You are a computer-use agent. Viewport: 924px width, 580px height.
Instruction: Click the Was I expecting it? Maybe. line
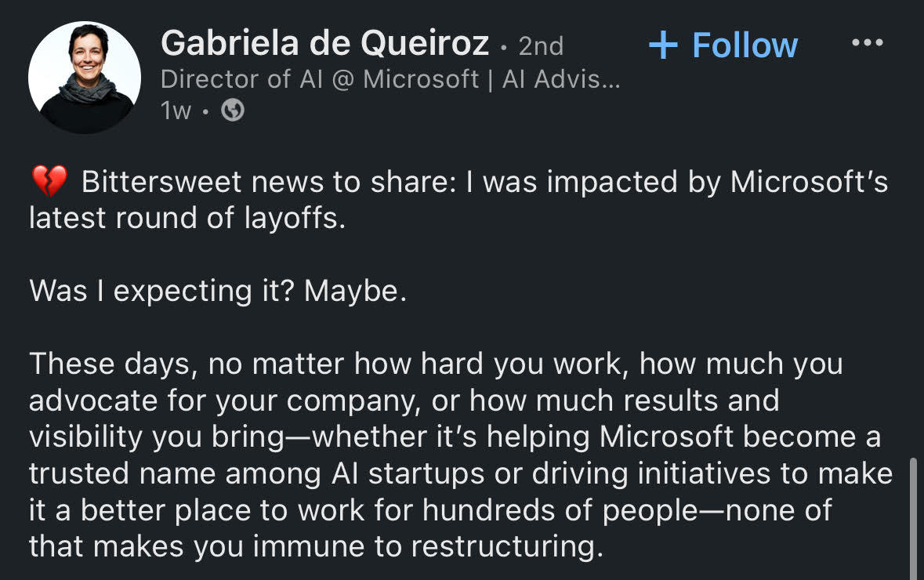(218, 292)
